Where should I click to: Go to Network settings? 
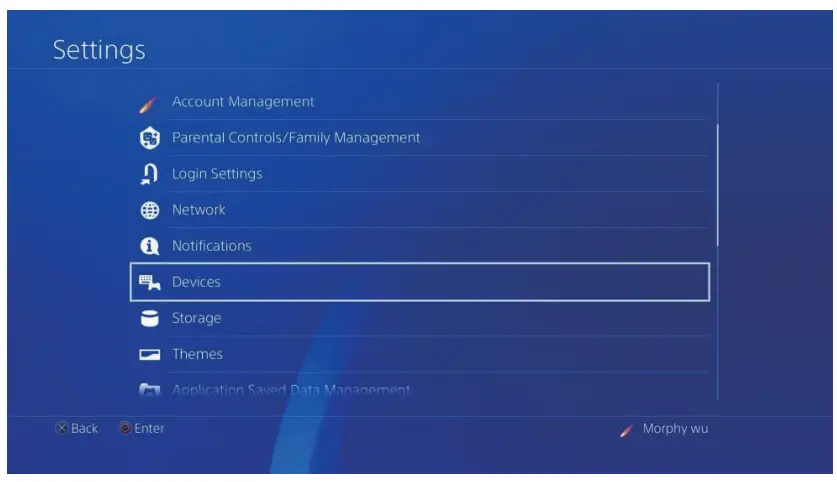(419, 210)
